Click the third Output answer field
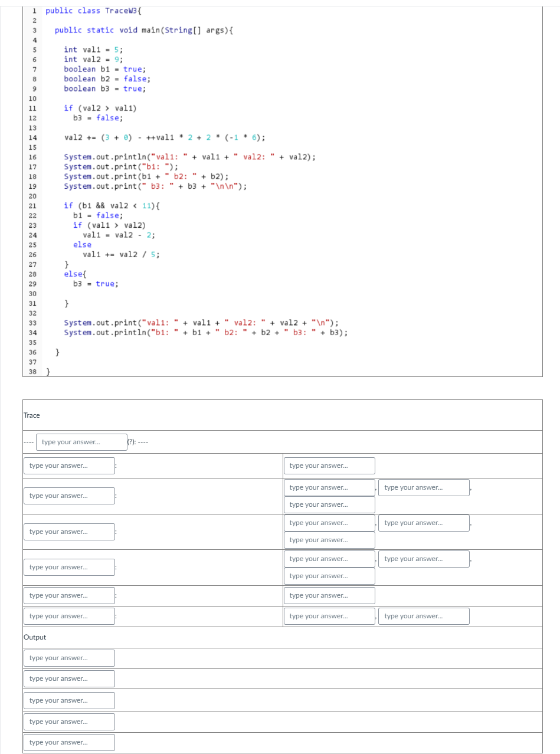560x754 pixels. (70, 700)
